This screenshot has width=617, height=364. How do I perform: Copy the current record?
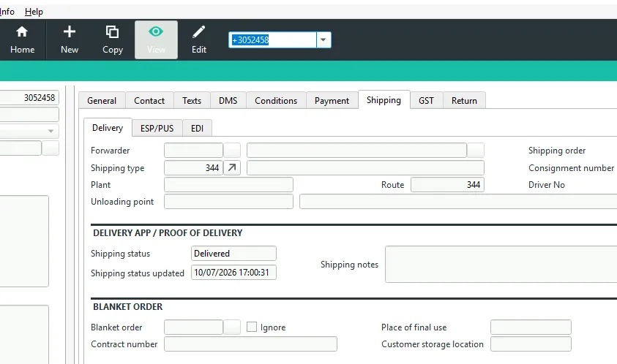pyautogui.click(x=113, y=40)
